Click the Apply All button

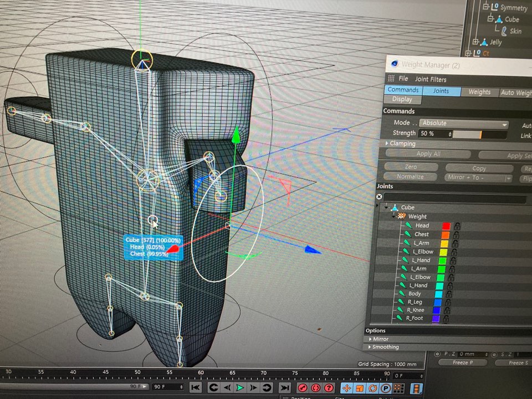tap(428, 154)
